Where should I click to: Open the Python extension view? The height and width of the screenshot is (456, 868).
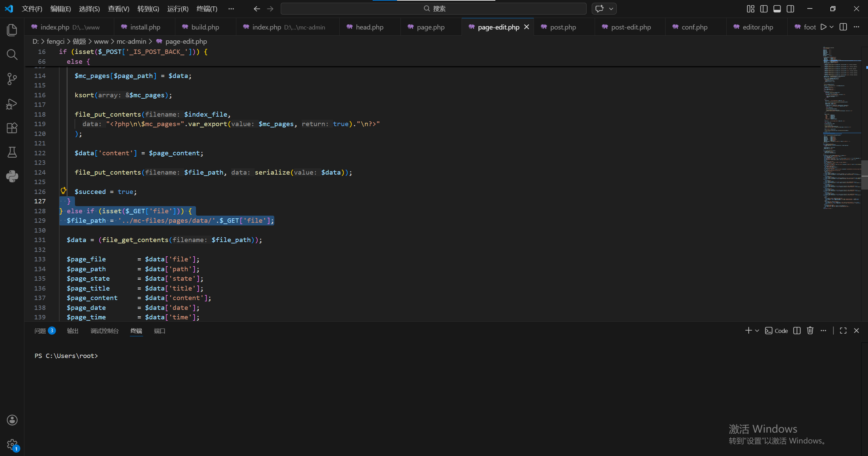(12, 176)
